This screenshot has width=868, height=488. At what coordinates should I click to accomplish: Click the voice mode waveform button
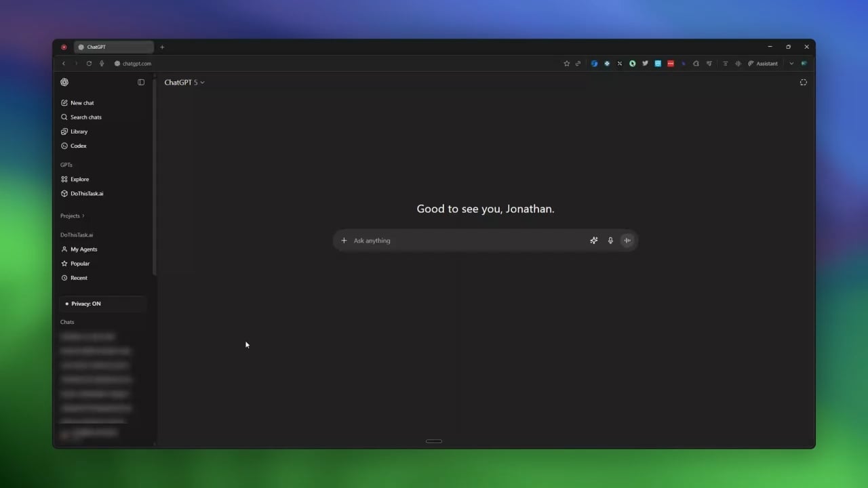coord(627,241)
